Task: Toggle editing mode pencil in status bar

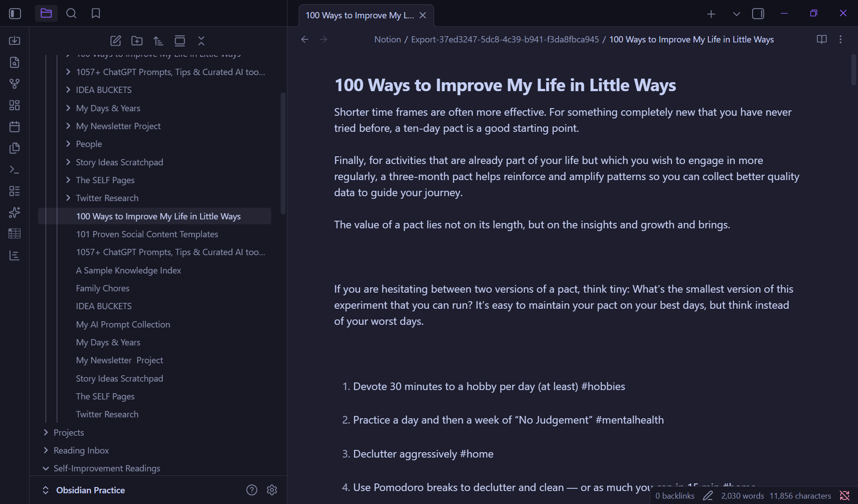Action: 708,496
